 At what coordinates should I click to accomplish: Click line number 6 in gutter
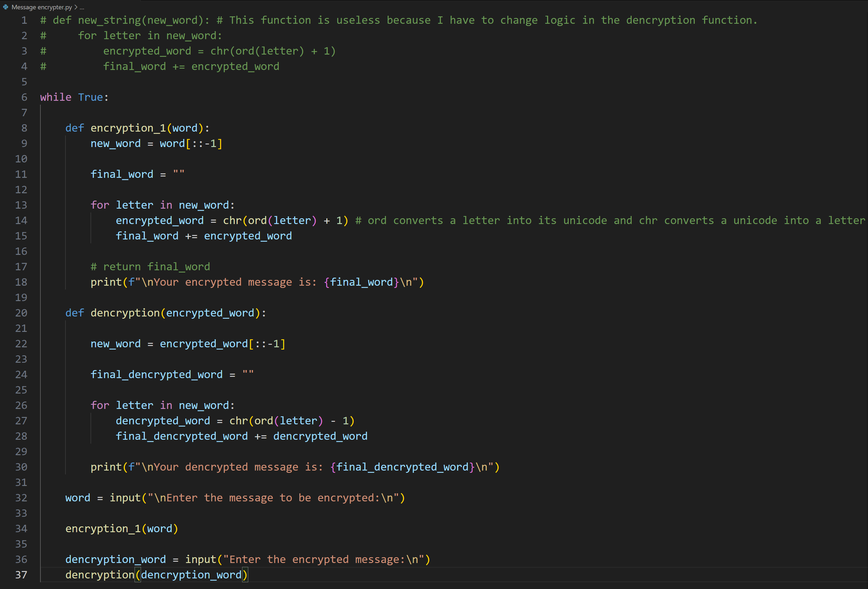click(x=24, y=98)
